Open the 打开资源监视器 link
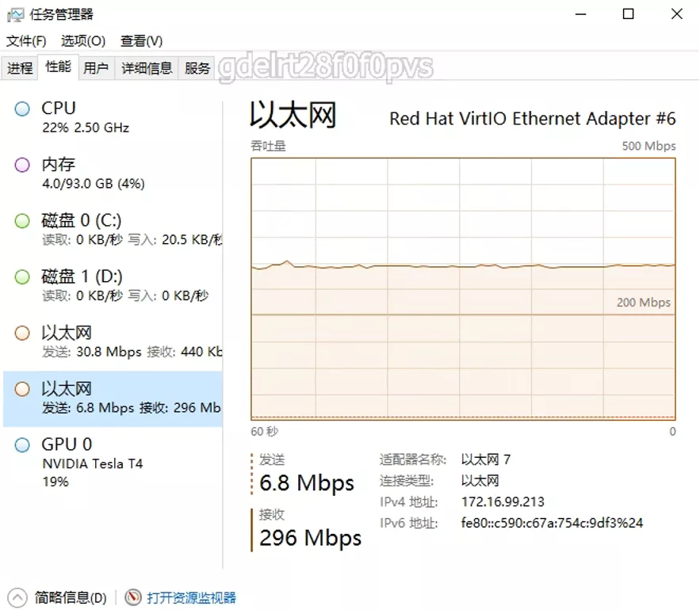 point(191,598)
